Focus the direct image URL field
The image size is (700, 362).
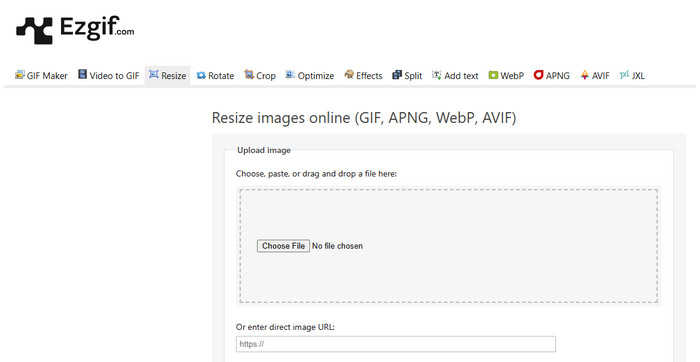tap(396, 344)
